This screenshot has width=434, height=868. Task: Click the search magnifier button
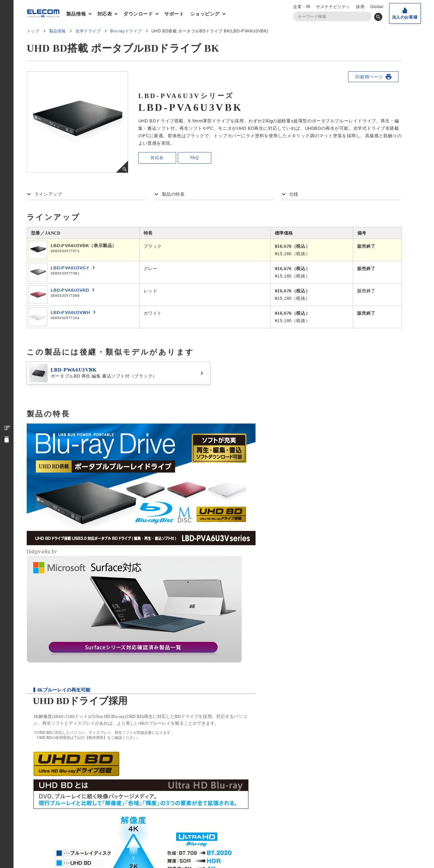(x=378, y=17)
